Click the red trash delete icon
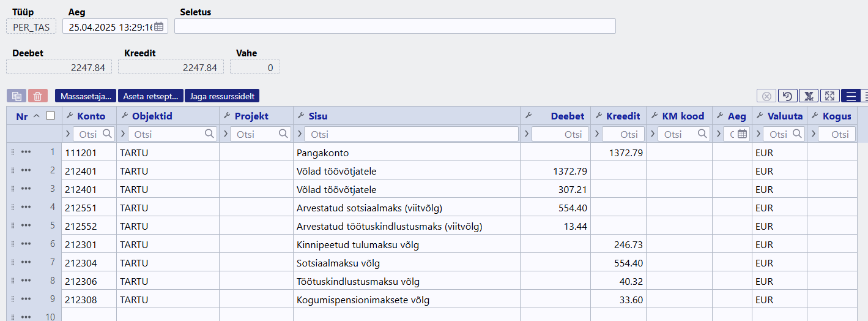 pos(37,96)
